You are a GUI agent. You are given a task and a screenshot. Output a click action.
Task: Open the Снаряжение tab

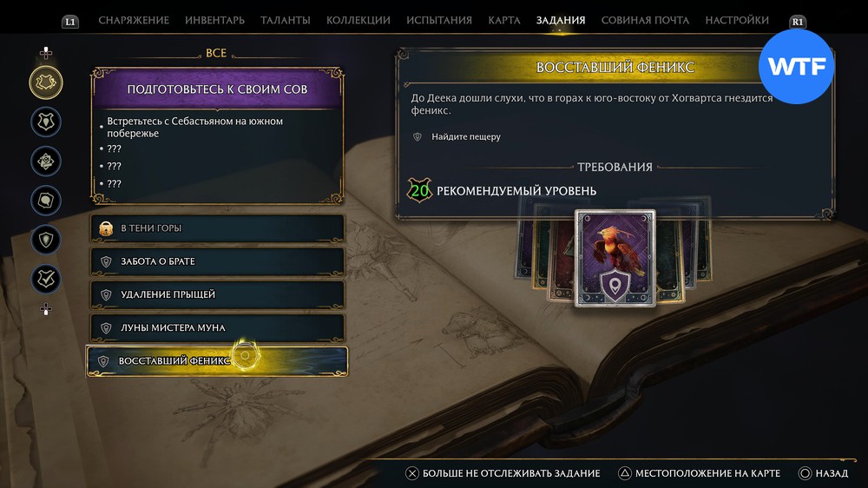(134, 21)
